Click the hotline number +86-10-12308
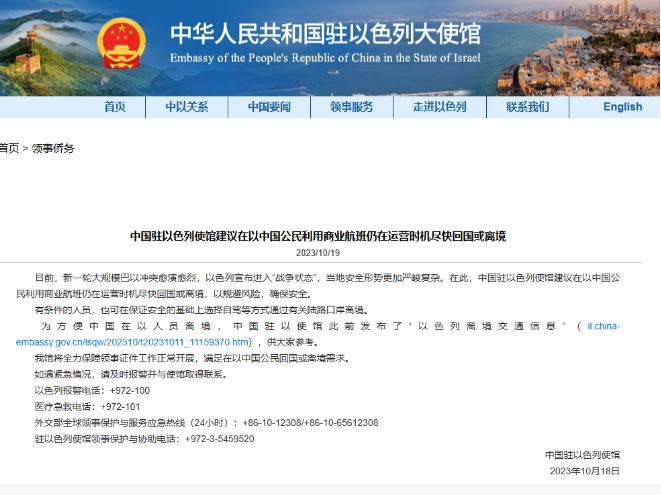 pos(272,422)
